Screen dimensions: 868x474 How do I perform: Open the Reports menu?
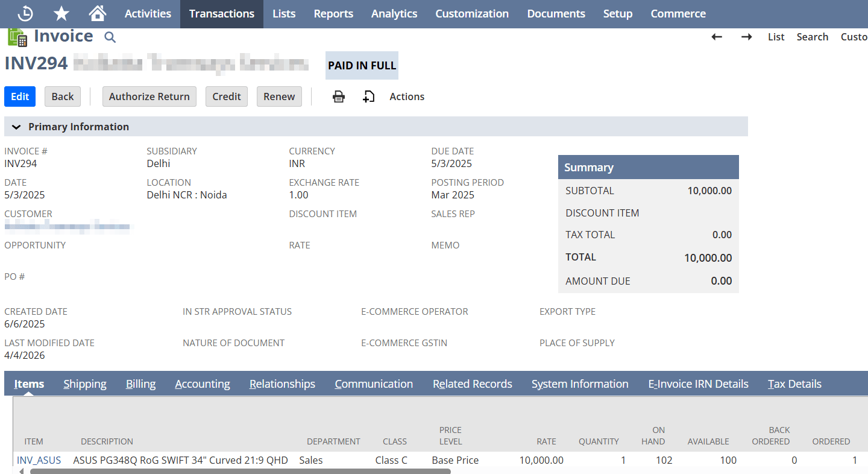[x=333, y=13]
